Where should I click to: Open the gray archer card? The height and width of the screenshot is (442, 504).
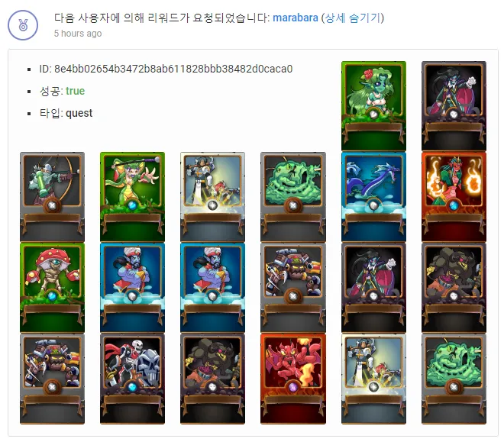click(x=52, y=197)
